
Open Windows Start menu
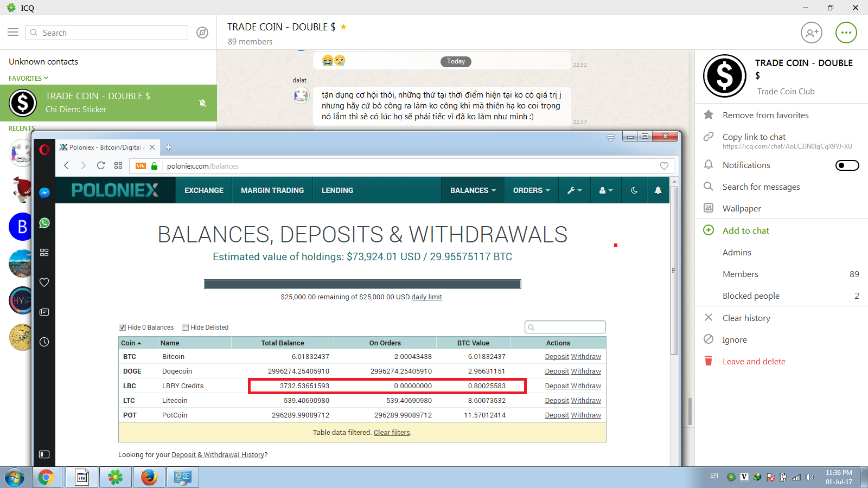point(15,477)
